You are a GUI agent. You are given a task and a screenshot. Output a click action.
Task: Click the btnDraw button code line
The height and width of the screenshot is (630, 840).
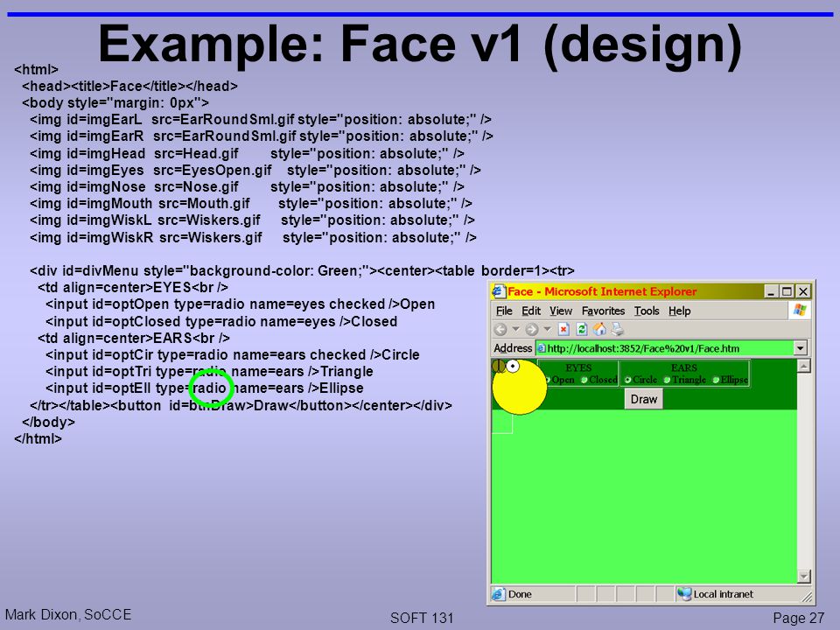tap(241, 405)
